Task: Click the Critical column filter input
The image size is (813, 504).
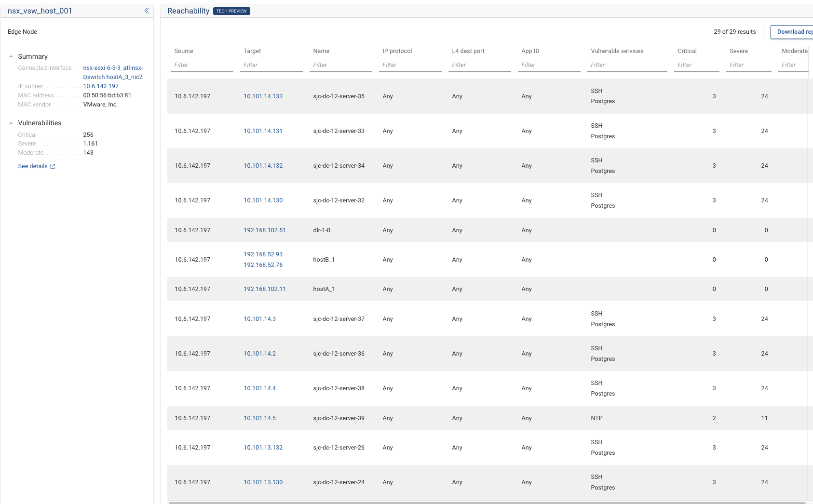Action: [696, 65]
